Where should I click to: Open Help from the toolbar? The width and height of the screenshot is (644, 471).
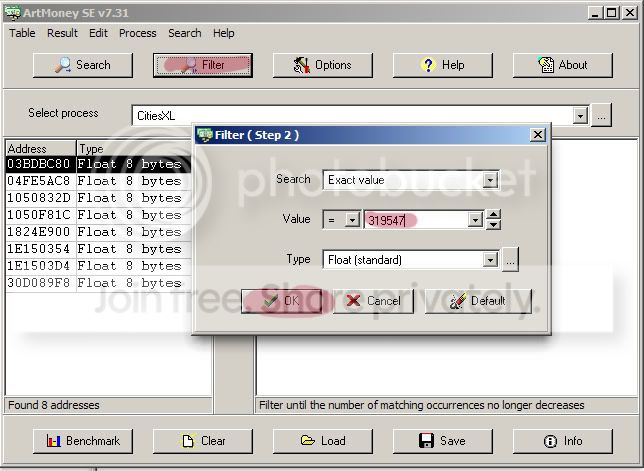(x=443, y=65)
